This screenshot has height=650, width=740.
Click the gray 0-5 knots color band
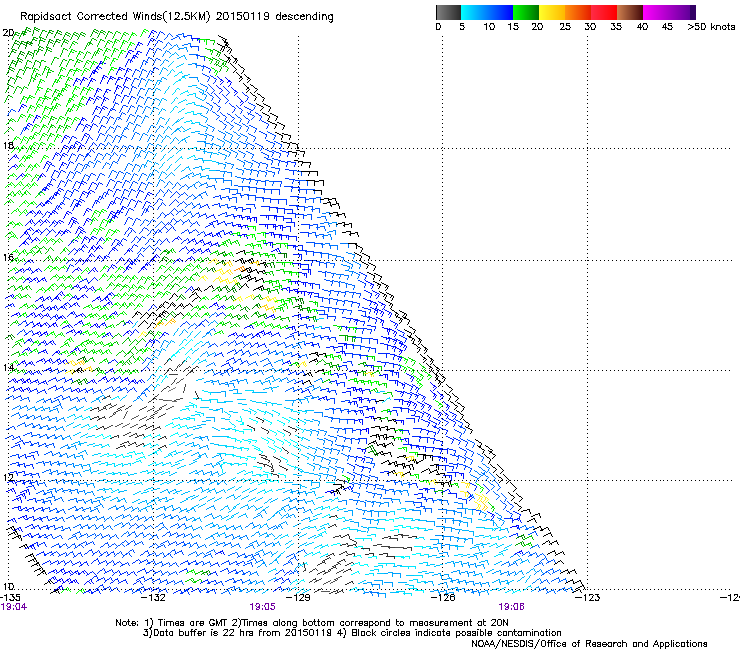coord(448,12)
